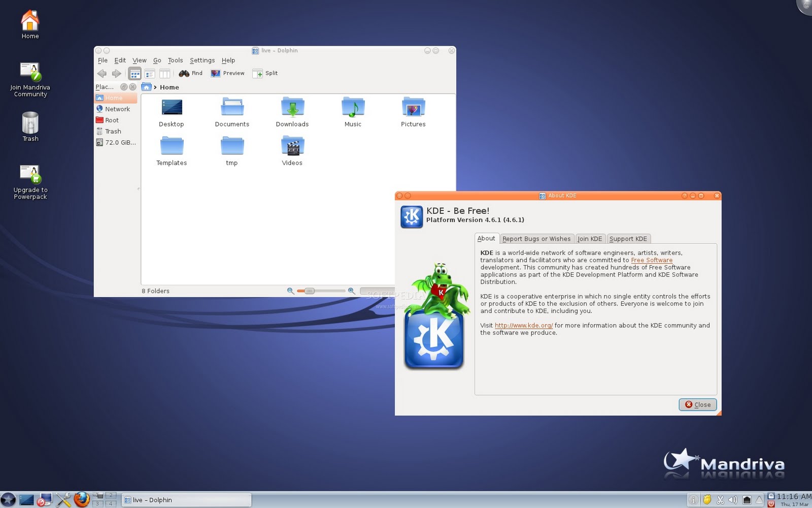
Task: Open the Mandriva star application launcher
Action: [8, 500]
